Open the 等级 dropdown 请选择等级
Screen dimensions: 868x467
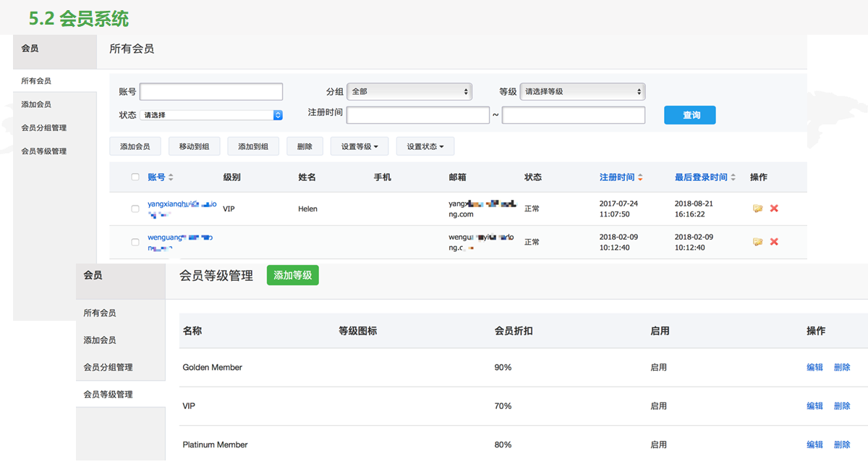click(x=582, y=92)
